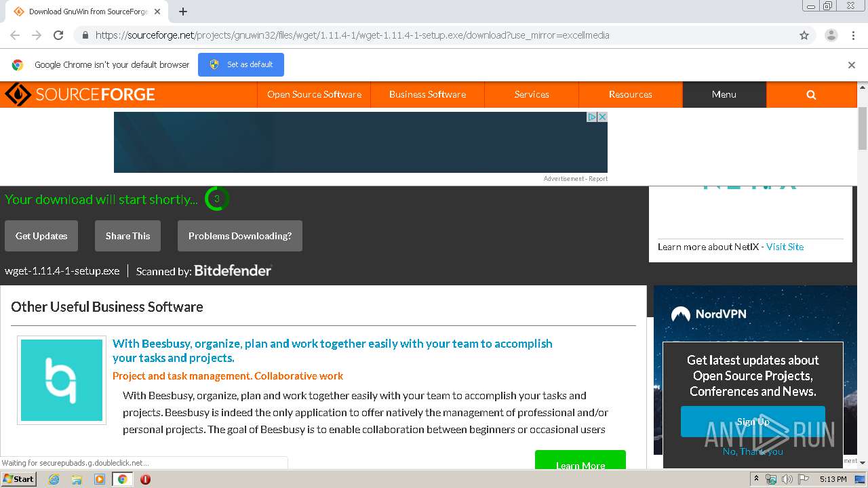868x488 pixels.
Task: Open the Beesbusy headline link
Action: 332,350
